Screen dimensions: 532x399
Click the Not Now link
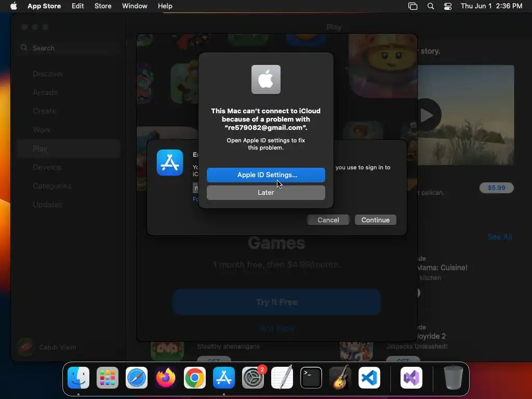click(276, 328)
